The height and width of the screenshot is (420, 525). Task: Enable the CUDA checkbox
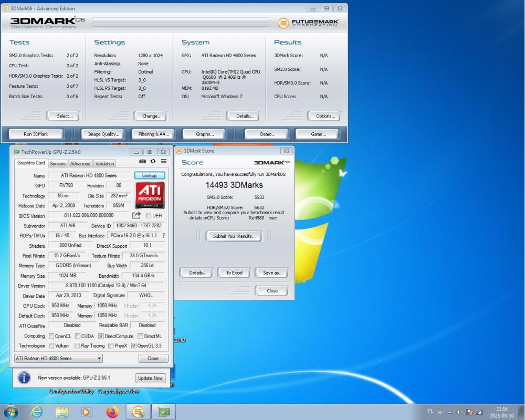[x=77, y=336]
